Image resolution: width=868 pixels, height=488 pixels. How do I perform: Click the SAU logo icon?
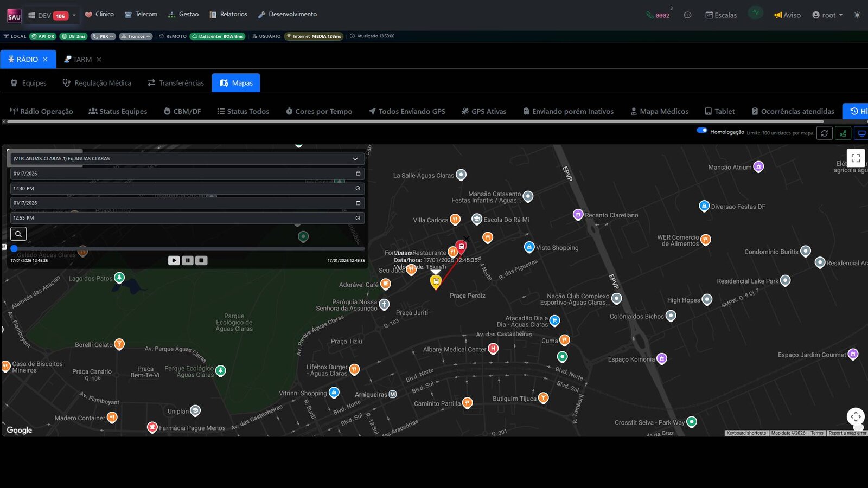14,16
